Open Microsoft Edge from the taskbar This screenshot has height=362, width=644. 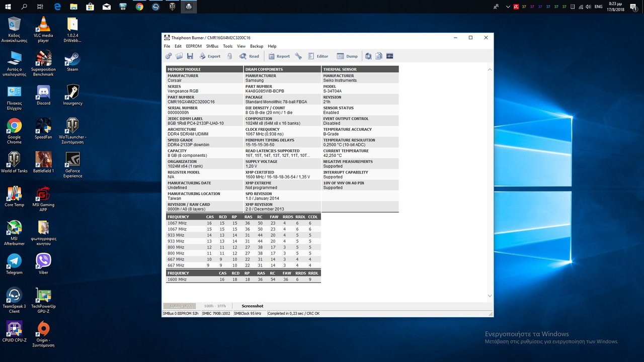[57, 7]
